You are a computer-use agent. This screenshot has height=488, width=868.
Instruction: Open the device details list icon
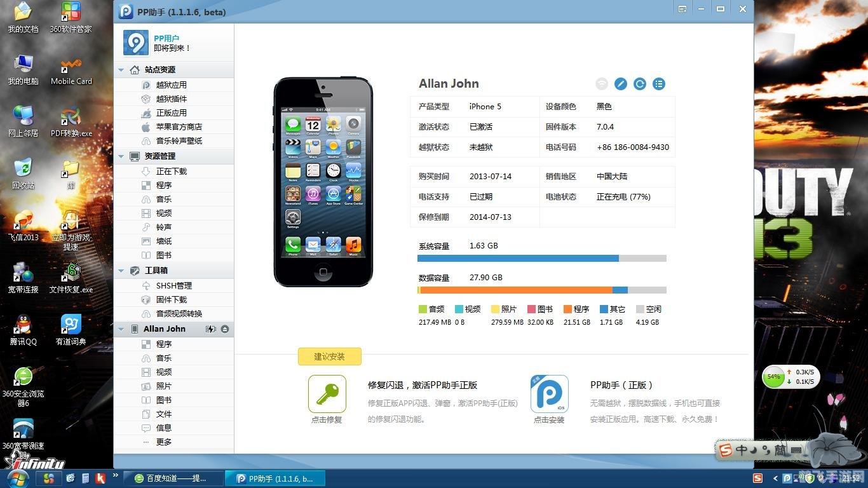(659, 84)
